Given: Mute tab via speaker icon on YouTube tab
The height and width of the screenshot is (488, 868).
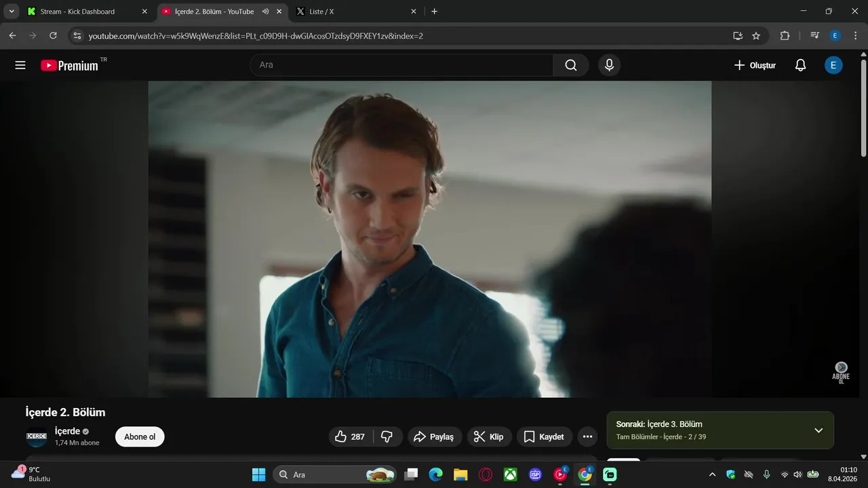Looking at the screenshot, I should tap(265, 12).
